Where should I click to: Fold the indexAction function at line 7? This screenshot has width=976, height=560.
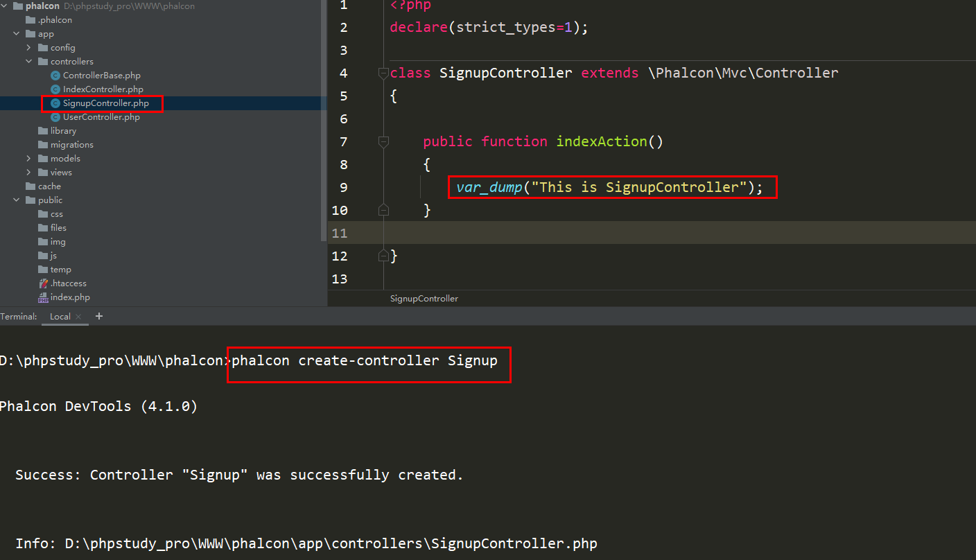[x=383, y=141]
